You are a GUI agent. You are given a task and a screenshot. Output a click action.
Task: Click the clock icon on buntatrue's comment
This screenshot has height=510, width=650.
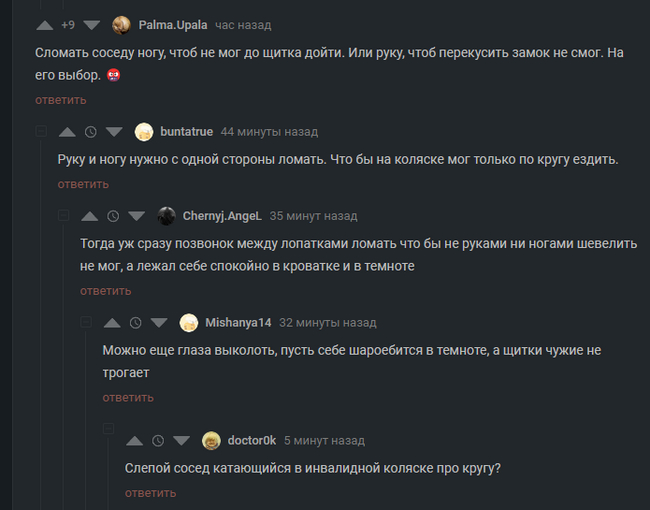(x=91, y=132)
